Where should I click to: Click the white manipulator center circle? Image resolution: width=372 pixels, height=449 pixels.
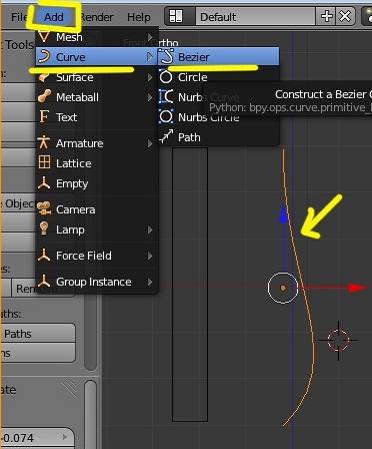[x=283, y=288]
